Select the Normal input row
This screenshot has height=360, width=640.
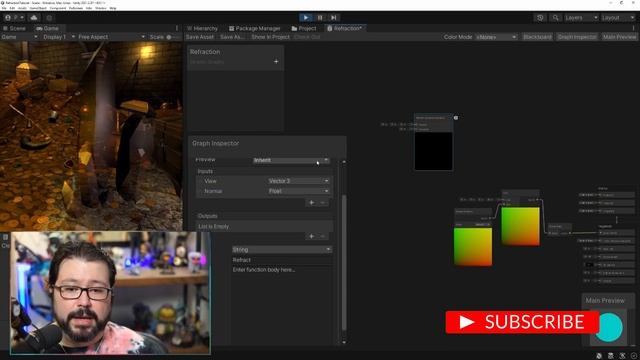[263, 191]
